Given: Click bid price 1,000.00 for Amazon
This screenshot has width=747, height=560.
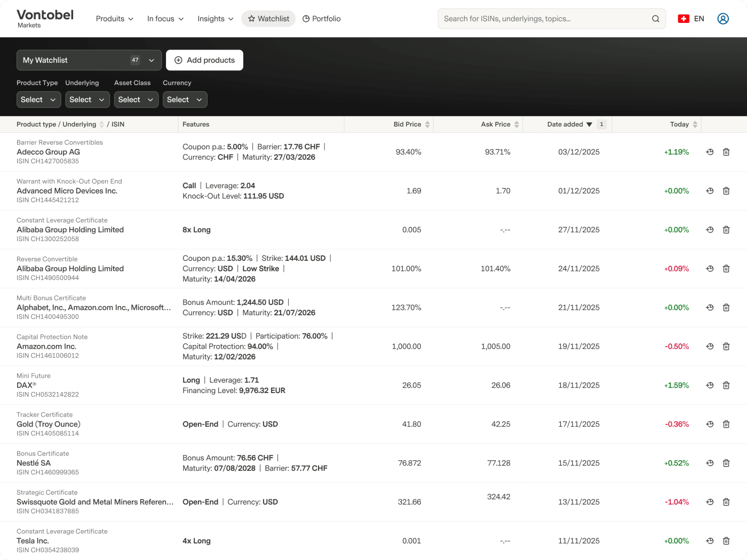Looking at the screenshot, I should pos(407,347).
